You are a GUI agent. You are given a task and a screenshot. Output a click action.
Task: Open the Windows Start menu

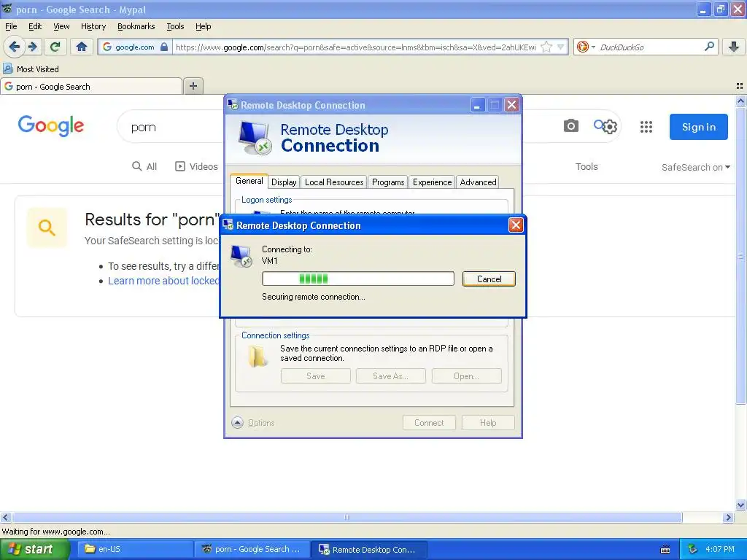34,549
